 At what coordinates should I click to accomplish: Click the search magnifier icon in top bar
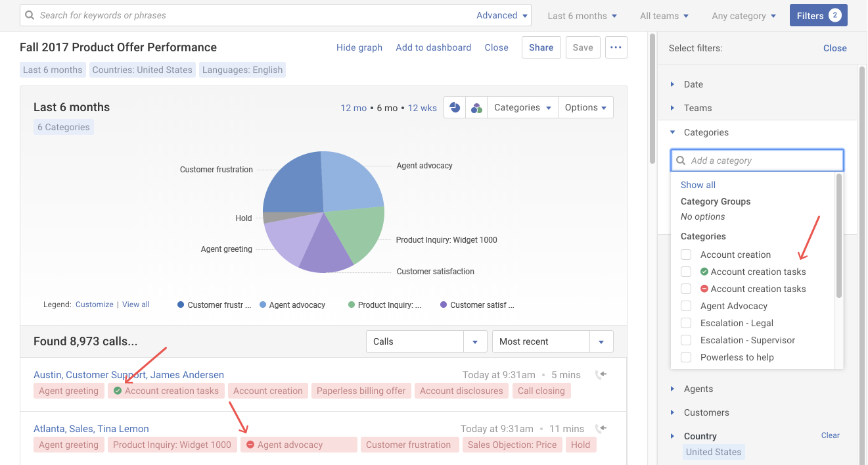(30, 15)
